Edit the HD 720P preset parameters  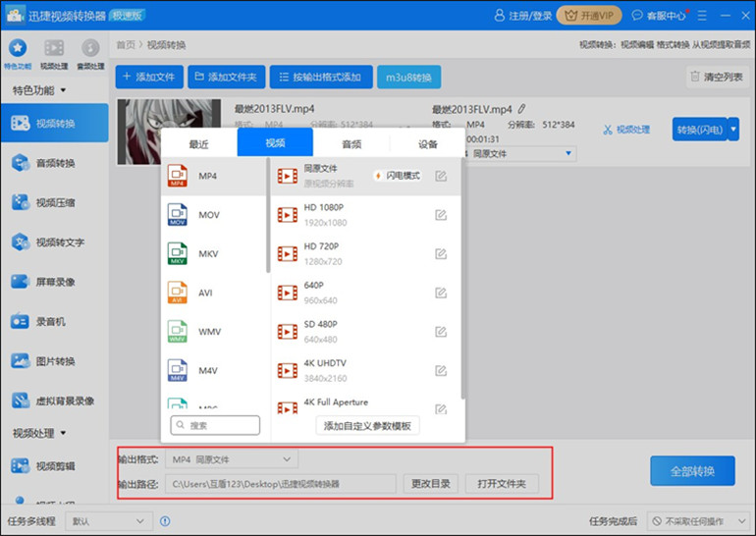point(441,254)
